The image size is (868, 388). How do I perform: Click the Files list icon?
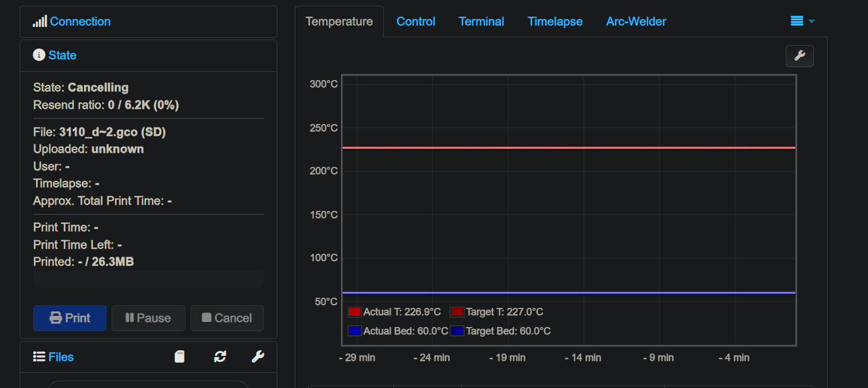[x=38, y=356]
